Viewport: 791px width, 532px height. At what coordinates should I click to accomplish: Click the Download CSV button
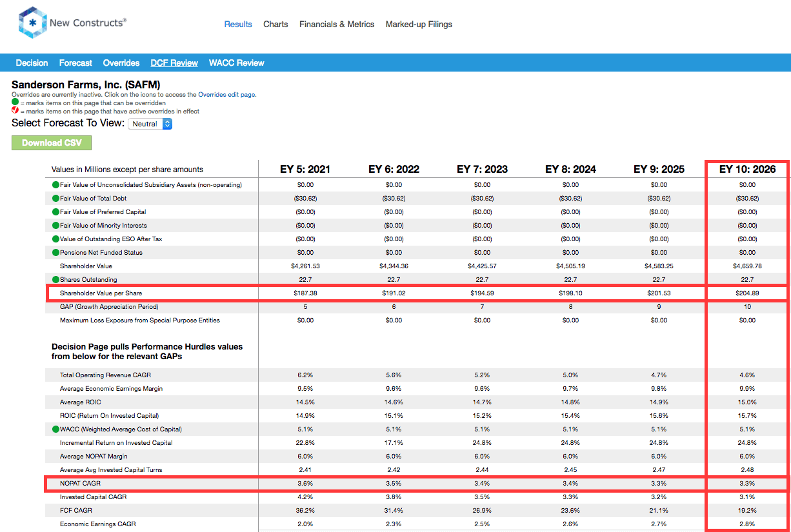(x=52, y=143)
